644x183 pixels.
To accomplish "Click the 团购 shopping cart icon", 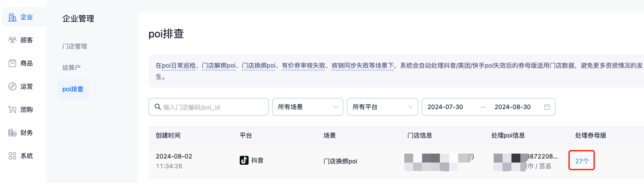I will click(x=12, y=110).
